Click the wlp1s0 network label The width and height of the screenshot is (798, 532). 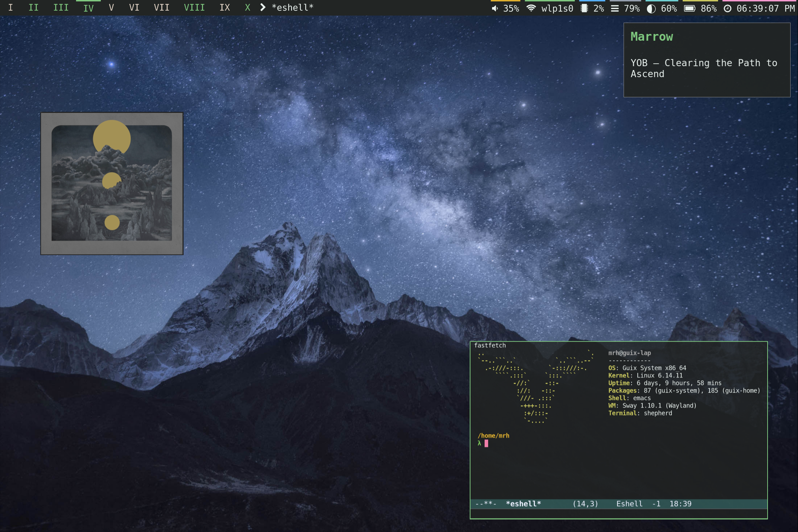coord(557,8)
